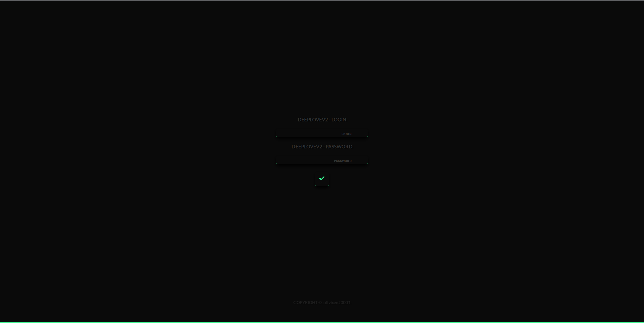This screenshot has width=644, height=323.
Task: Focus the PASSWORD input field
Action: [322, 160]
